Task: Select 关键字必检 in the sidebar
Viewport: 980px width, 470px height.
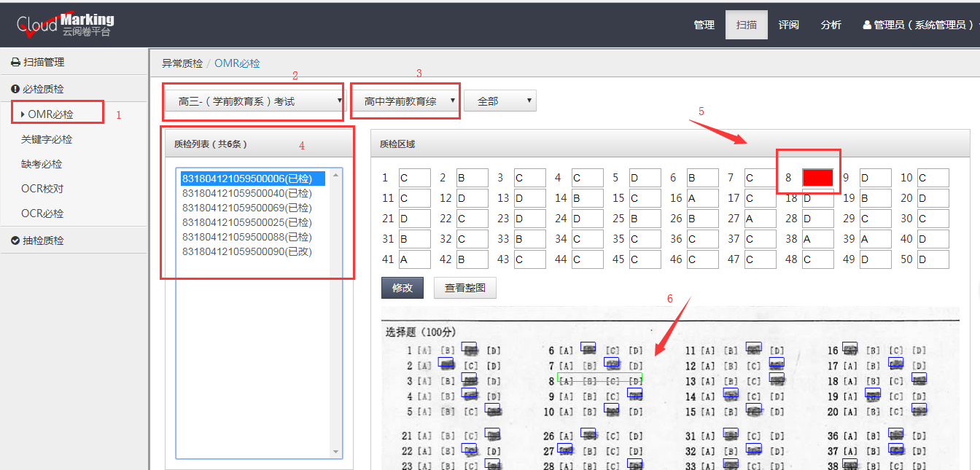Action: (x=47, y=139)
